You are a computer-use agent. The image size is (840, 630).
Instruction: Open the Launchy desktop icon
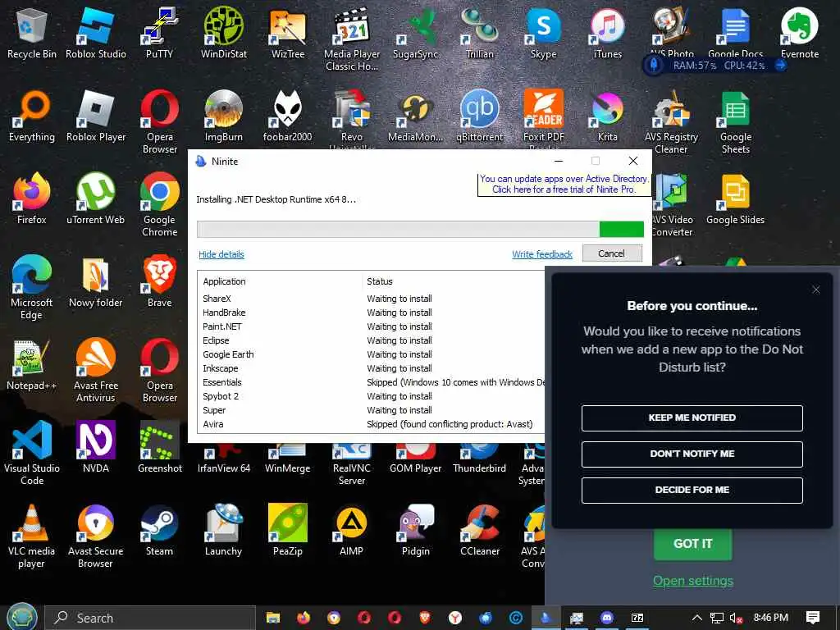tap(224, 531)
